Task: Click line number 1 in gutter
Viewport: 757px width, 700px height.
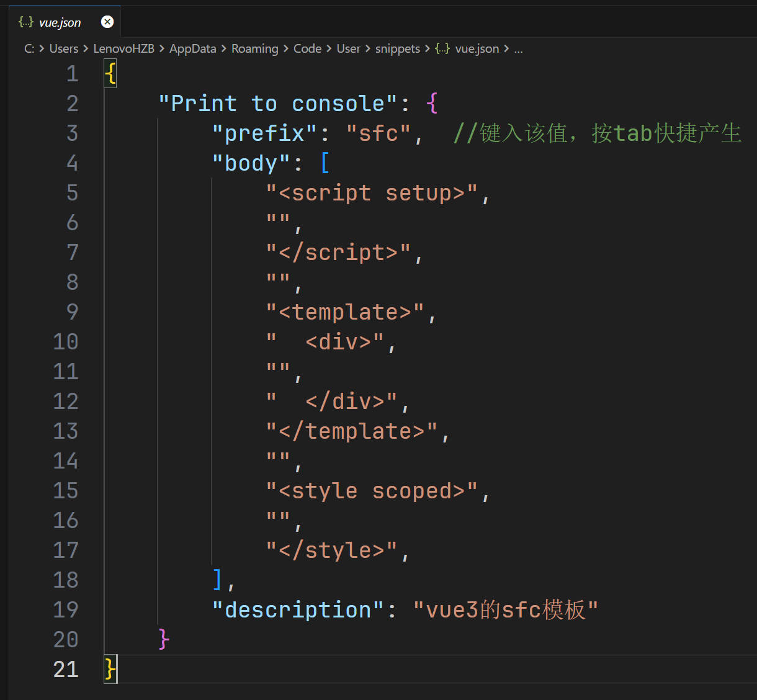Action: pyautogui.click(x=73, y=74)
